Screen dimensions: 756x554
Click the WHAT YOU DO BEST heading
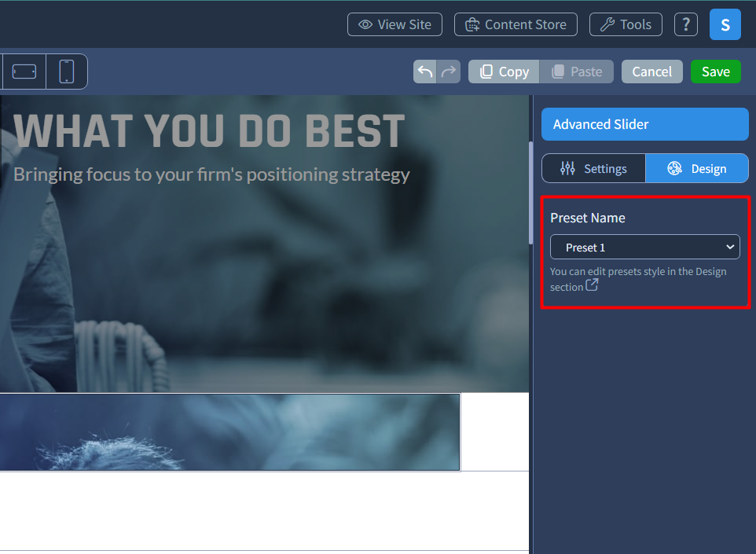tap(209, 131)
